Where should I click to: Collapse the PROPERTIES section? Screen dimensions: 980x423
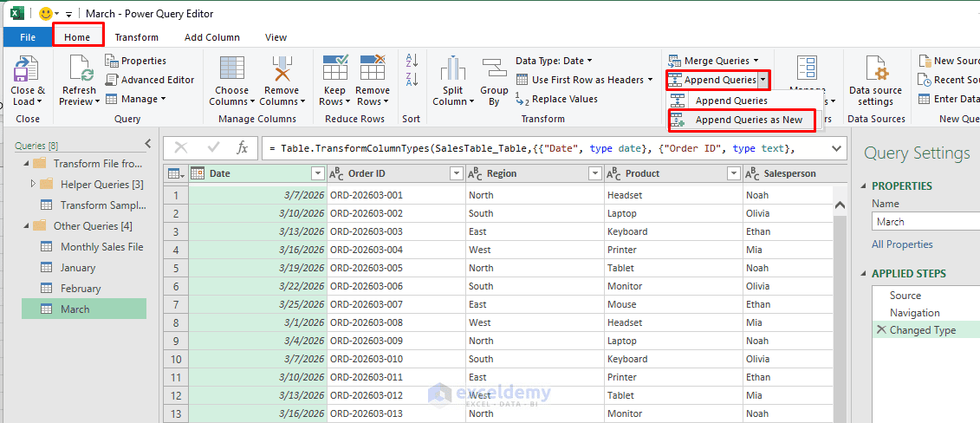865,186
